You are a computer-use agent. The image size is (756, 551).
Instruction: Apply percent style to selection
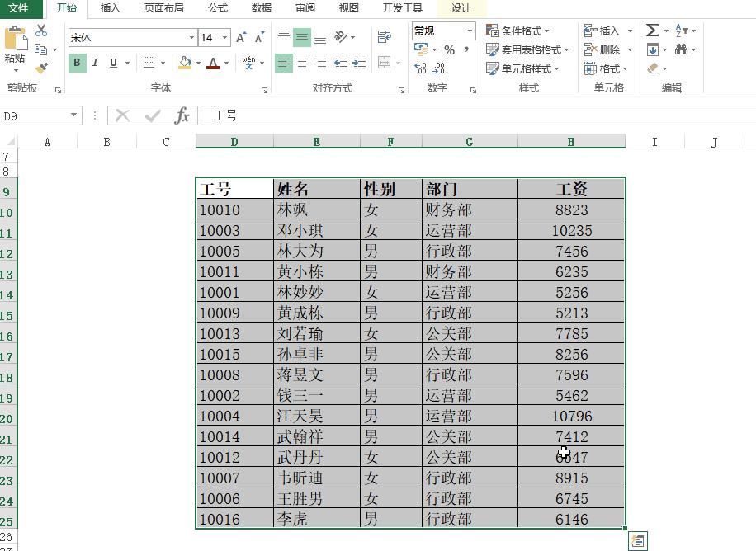coord(449,49)
